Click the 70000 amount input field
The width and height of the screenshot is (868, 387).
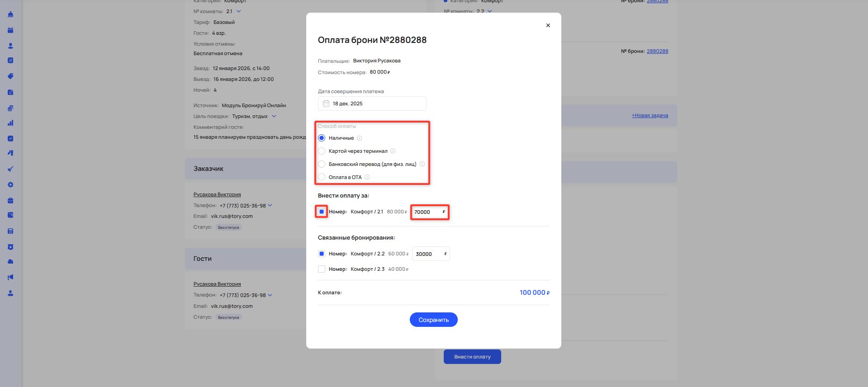tap(427, 212)
